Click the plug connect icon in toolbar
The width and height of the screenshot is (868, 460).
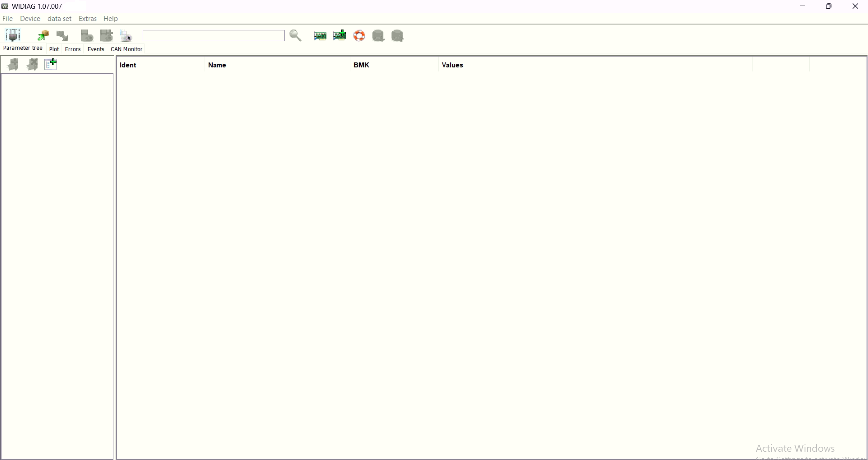[13, 36]
